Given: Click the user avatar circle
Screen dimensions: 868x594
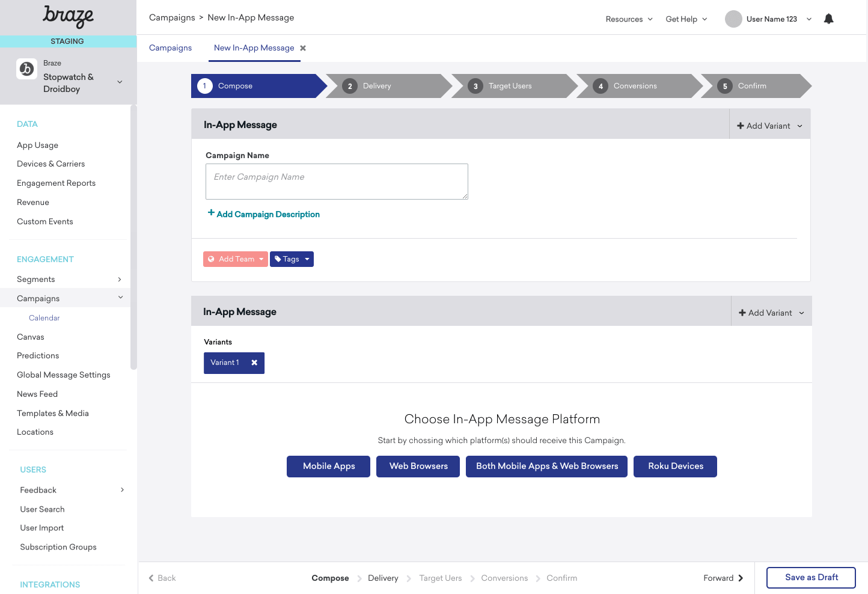Looking at the screenshot, I should coord(733,19).
